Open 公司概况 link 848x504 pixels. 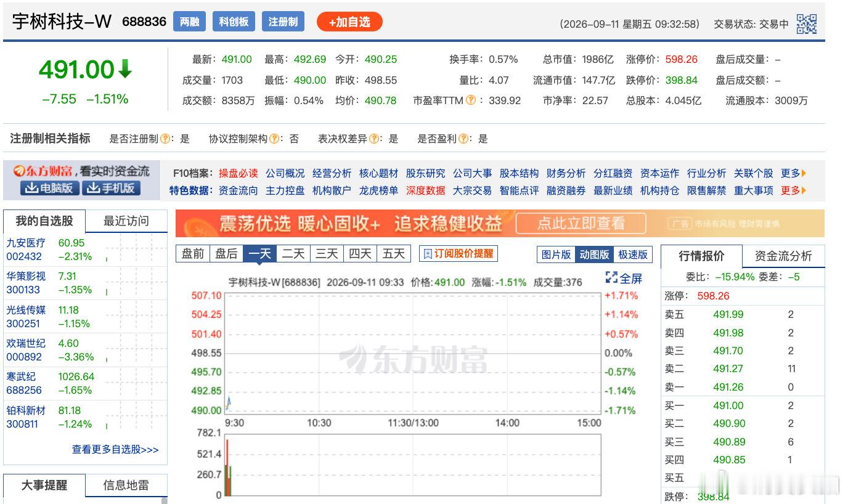tap(285, 173)
